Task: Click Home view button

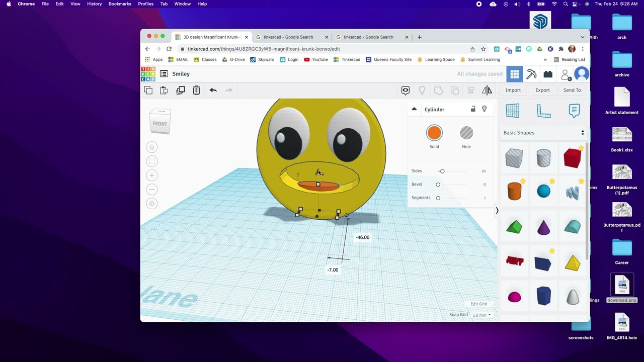Action: [x=152, y=147]
